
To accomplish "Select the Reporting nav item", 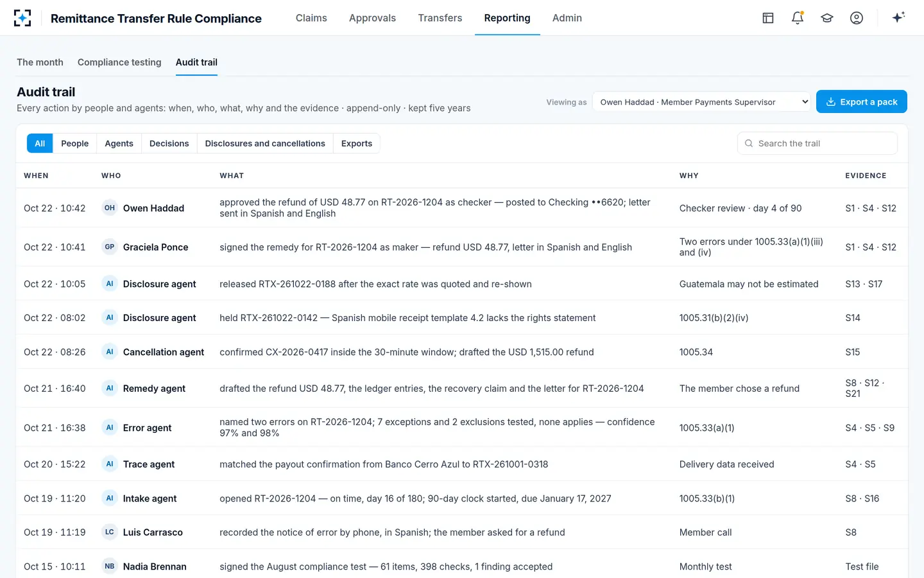I will coord(507,18).
